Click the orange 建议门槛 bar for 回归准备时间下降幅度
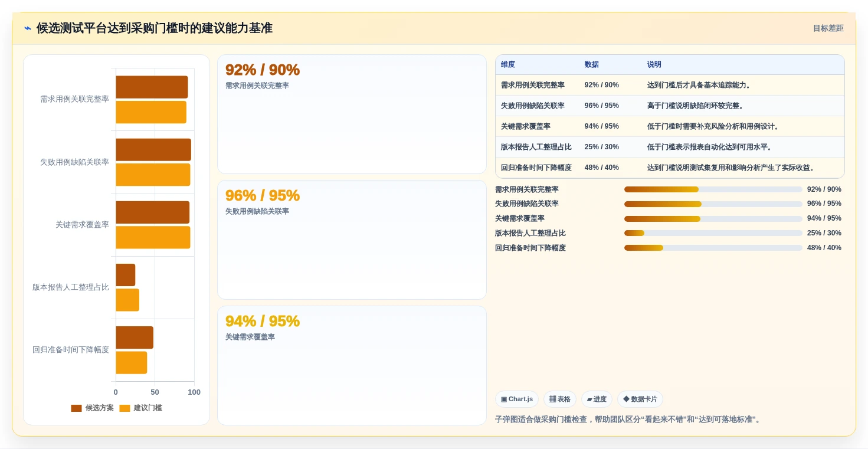Image resolution: width=868 pixels, height=449 pixels. coord(132,362)
